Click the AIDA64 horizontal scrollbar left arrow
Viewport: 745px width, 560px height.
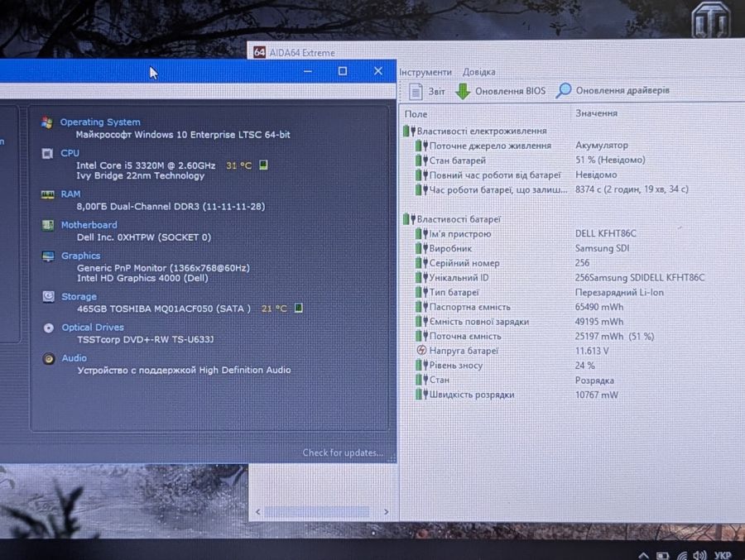tap(257, 511)
